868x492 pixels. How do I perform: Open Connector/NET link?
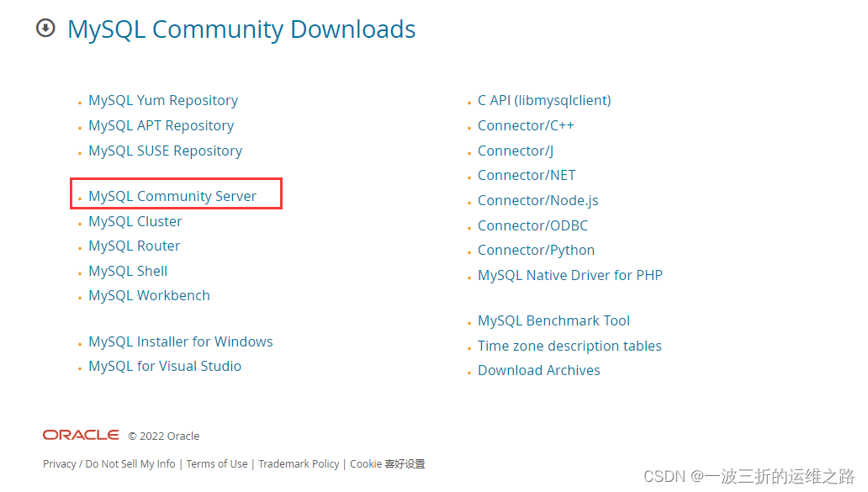pyautogui.click(x=527, y=176)
